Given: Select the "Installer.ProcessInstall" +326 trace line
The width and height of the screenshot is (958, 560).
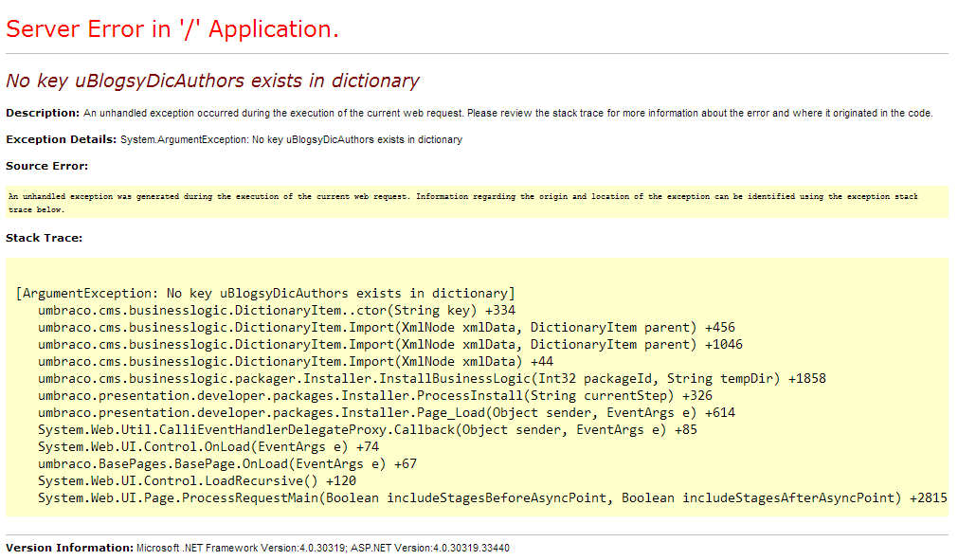Looking at the screenshot, I should (375, 396).
